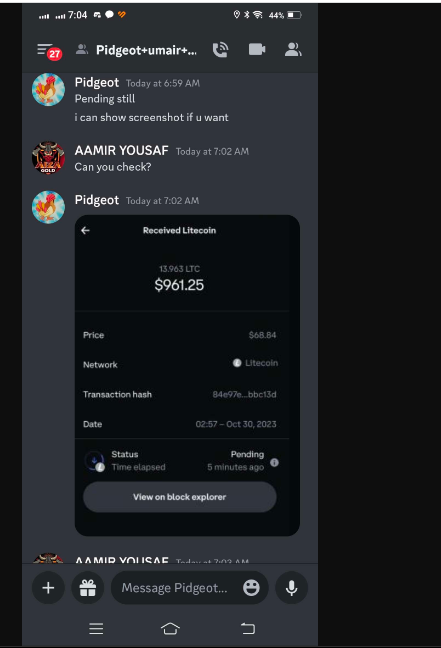The image size is (441, 648).
Task: Click the View on block explorer button
Action: pos(180,497)
